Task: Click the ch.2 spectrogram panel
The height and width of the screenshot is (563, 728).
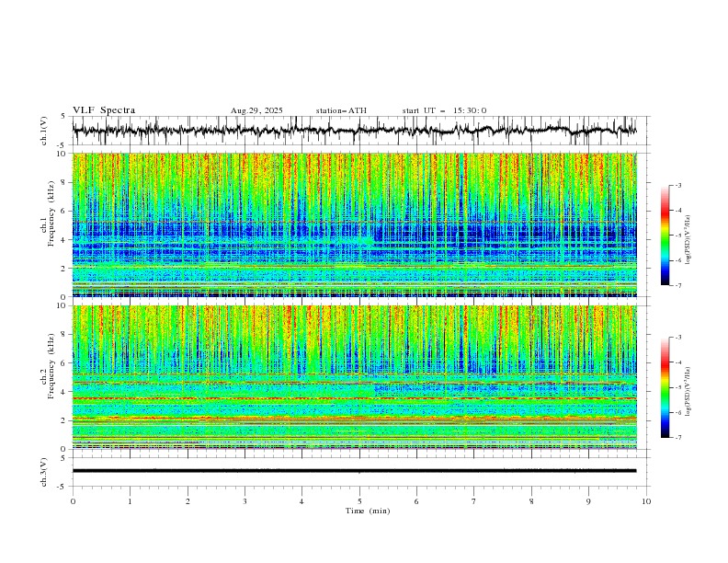Action: [354, 377]
